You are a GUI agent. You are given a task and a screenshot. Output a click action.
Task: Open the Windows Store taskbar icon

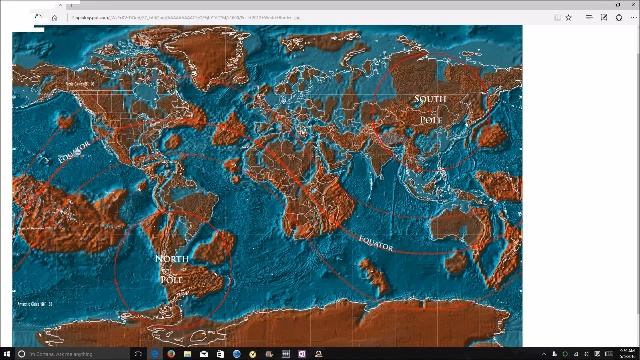[x=220, y=354]
